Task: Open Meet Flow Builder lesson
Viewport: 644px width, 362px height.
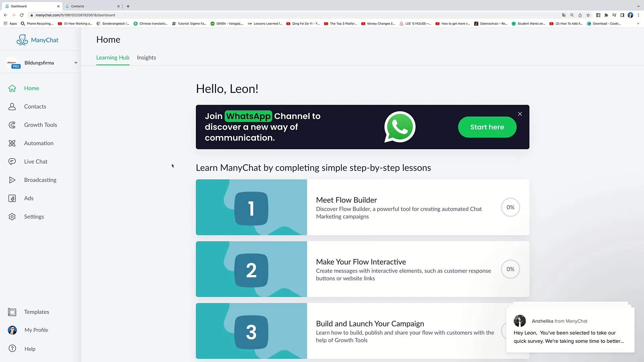Action: click(362, 207)
